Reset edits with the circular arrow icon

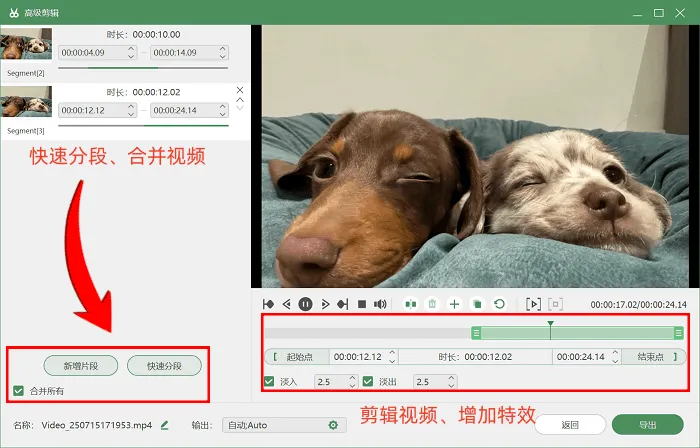point(500,304)
